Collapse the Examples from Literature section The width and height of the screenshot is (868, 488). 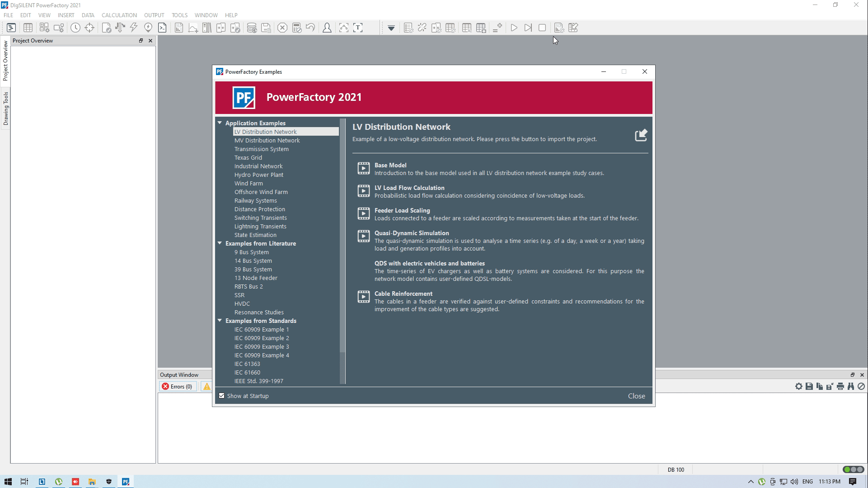click(x=220, y=243)
